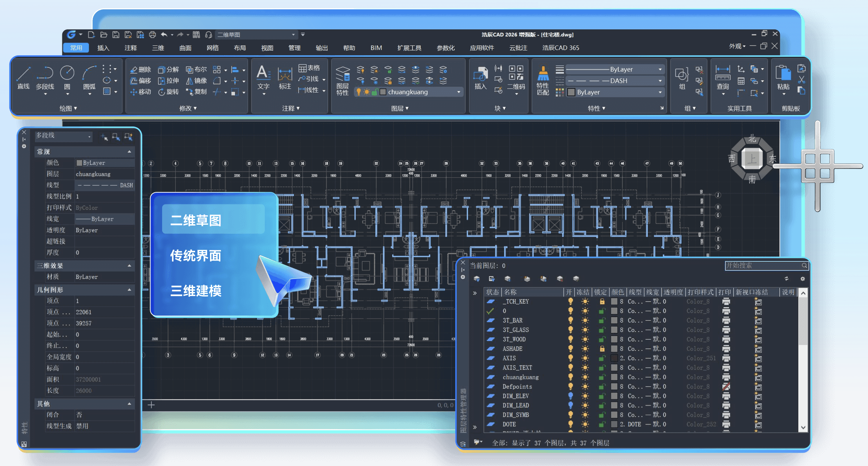Insert a 表格 (Table)
868x466 pixels.
pos(309,68)
